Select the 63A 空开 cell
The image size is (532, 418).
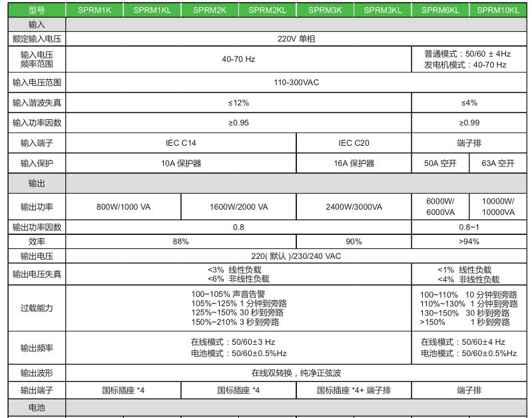coord(497,163)
